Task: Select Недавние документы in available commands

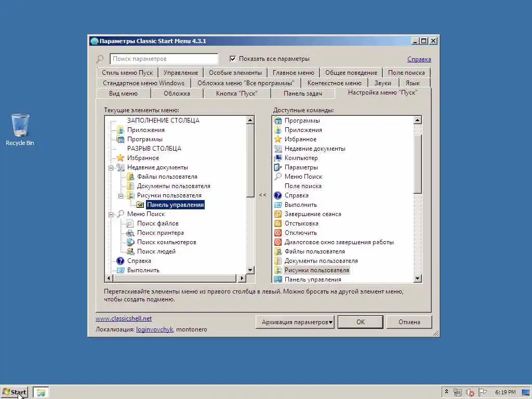Action: [x=315, y=149]
